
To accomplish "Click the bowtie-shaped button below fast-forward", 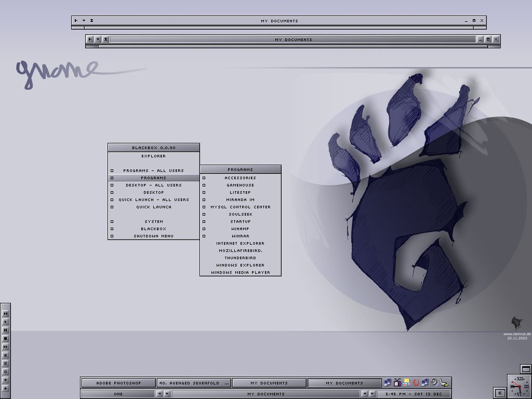I will tap(5, 355).
